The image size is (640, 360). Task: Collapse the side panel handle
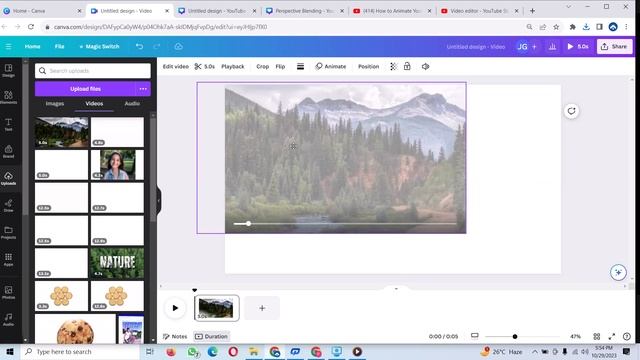(159, 200)
